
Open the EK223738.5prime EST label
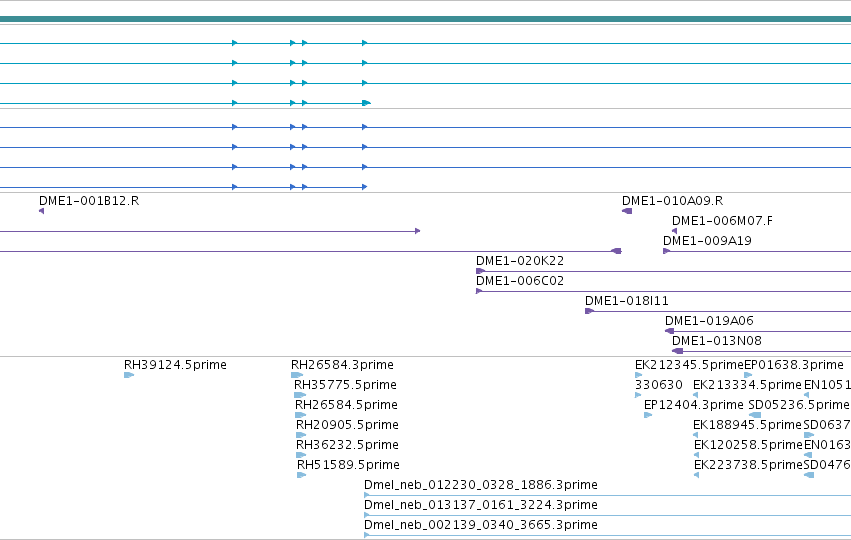pyautogui.click(x=748, y=465)
